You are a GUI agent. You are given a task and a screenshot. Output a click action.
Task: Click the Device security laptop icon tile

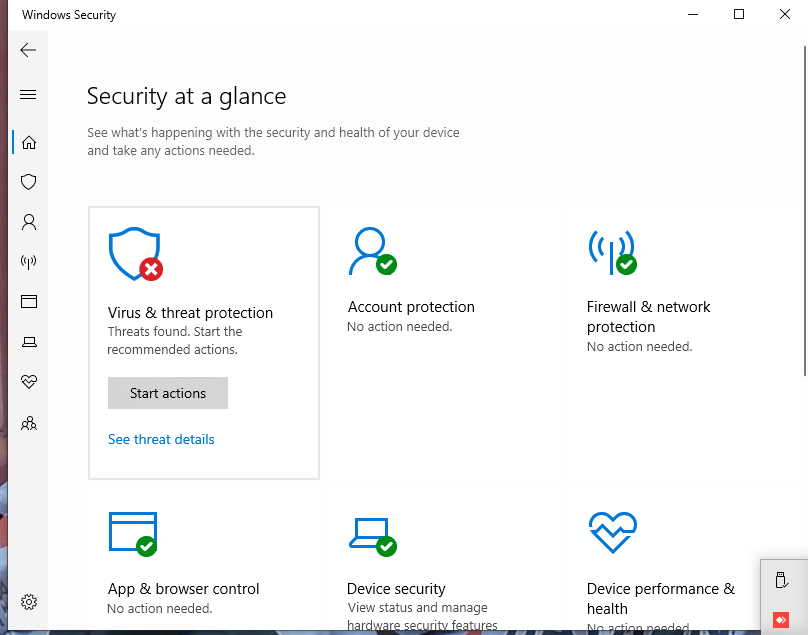tap(373, 537)
